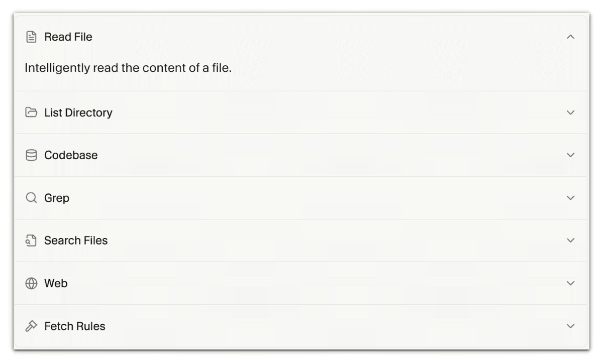603x364 pixels.
Task: Click the Codebase database icon
Action: coord(31,156)
